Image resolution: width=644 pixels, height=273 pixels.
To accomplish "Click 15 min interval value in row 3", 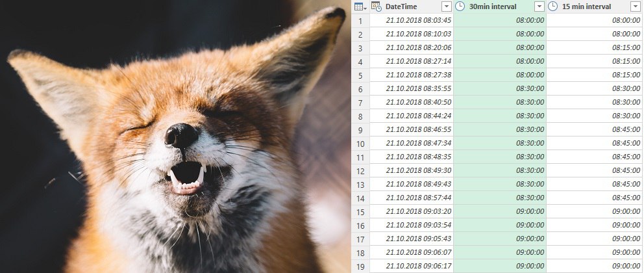I will [x=594, y=47].
